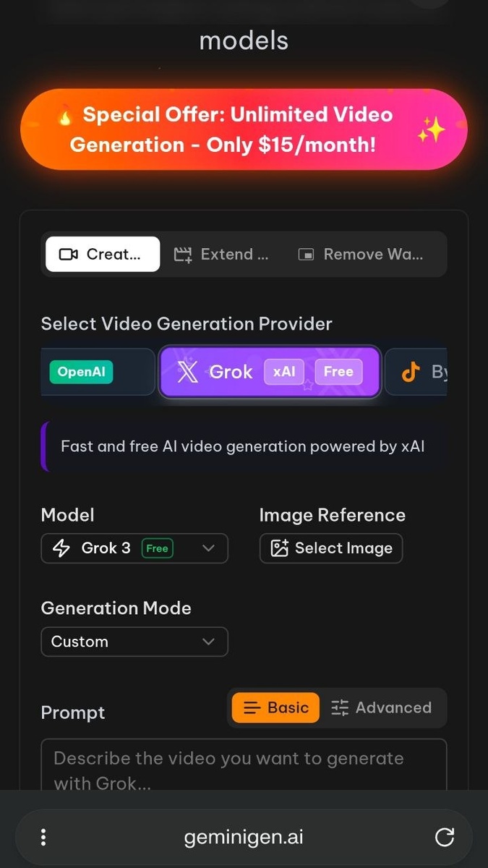Switch prompt mode to Advanced
This screenshot has height=868, width=488.
381,707
